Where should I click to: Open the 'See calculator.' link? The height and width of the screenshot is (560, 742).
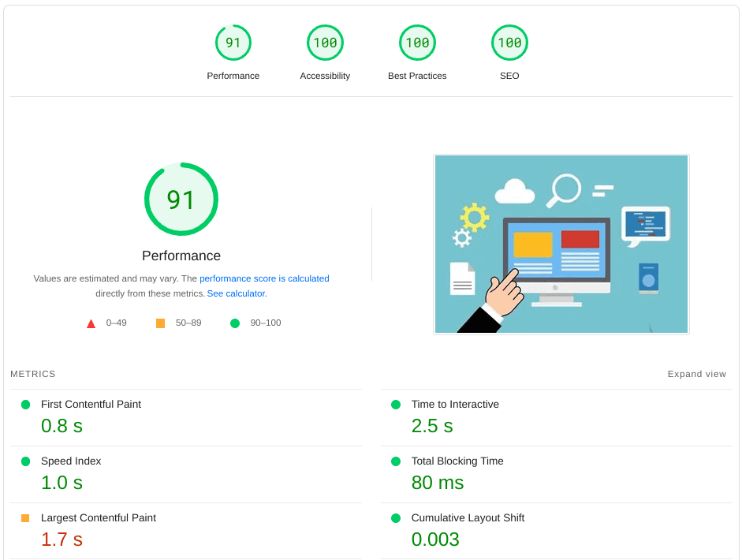pyautogui.click(x=237, y=293)
